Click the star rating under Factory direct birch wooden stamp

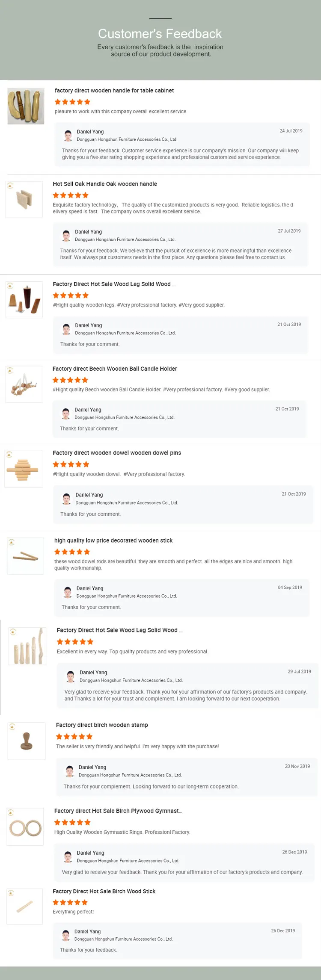pyautogui.click(x=74, y=736)
